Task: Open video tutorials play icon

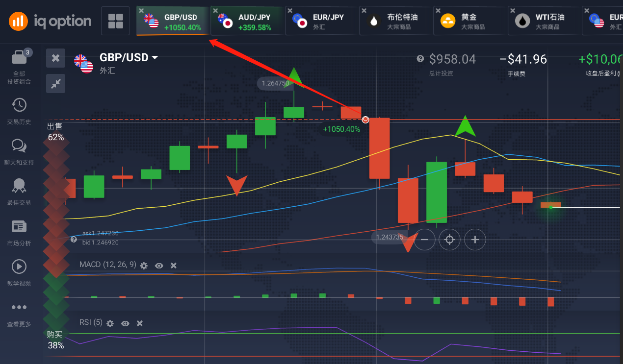Action: (19, 267)
